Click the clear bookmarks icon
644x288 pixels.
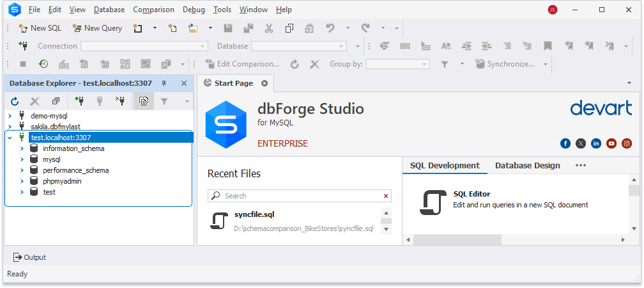609,46
